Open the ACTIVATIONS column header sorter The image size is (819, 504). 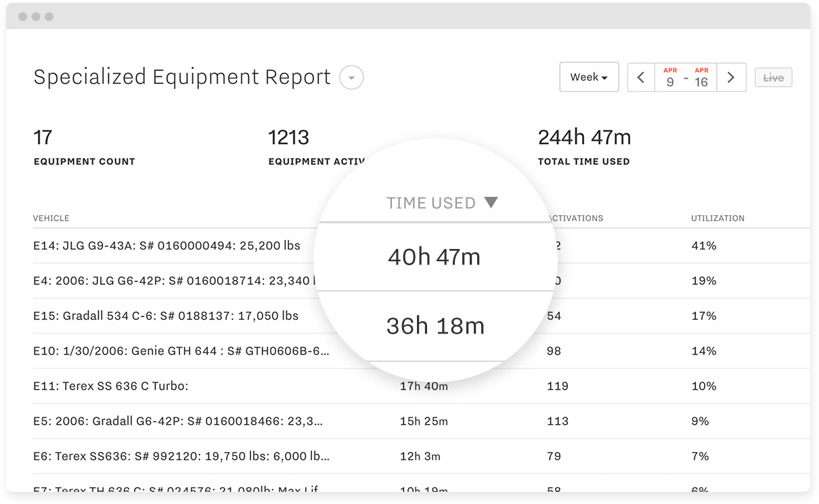(x=576, y=218)
